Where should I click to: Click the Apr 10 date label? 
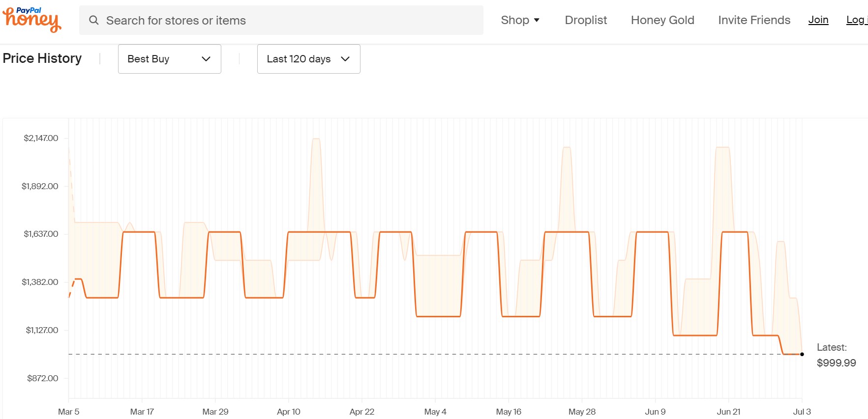tap(289, 412)
